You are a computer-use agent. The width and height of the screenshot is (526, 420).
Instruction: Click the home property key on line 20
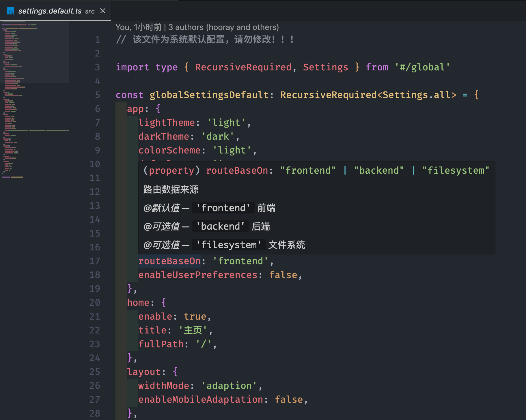coord(138,303)
